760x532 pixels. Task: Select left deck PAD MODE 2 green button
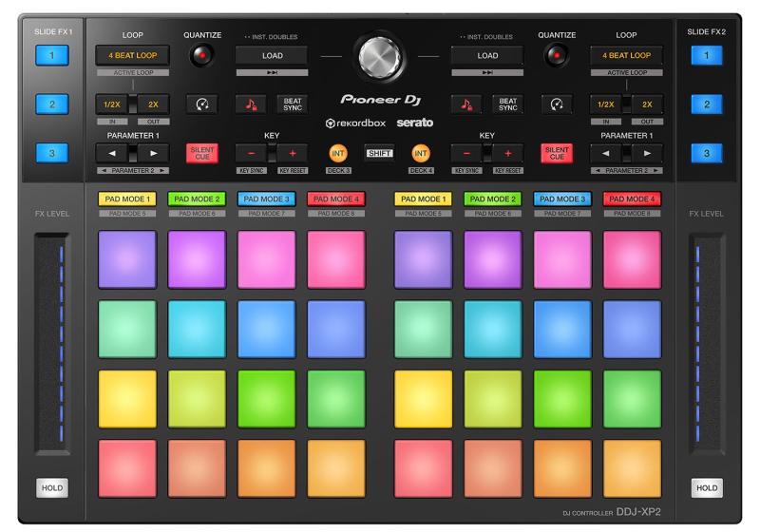tap(197, 199)
